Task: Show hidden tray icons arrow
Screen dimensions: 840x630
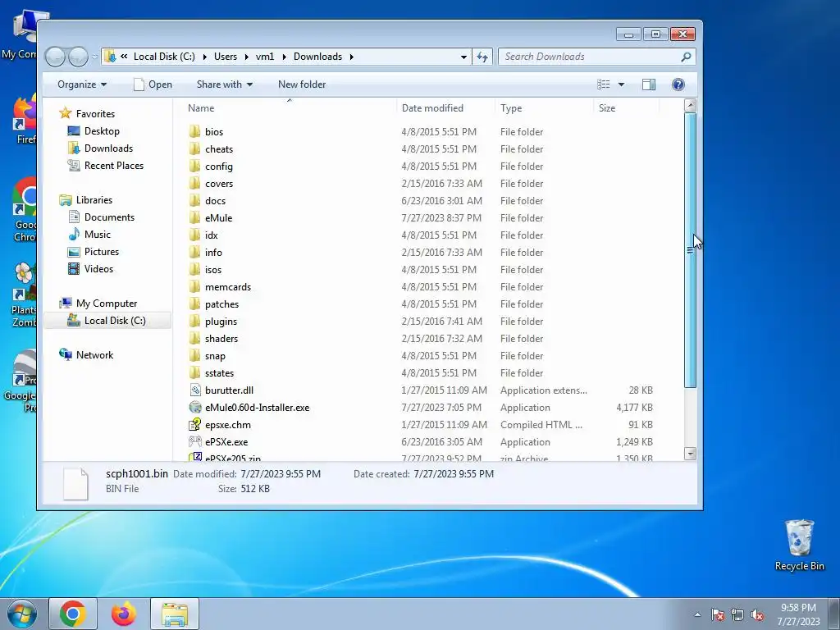Action: click(x=697, y=615)
